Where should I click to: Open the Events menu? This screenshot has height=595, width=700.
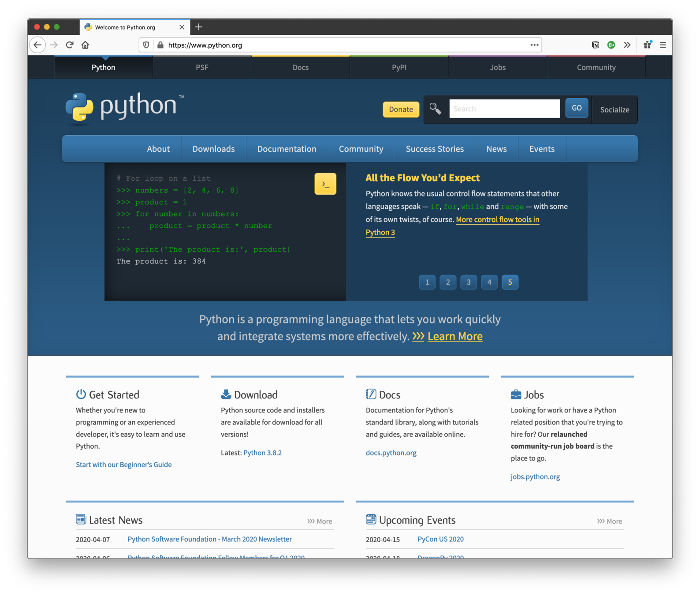[x=542, y=149]
